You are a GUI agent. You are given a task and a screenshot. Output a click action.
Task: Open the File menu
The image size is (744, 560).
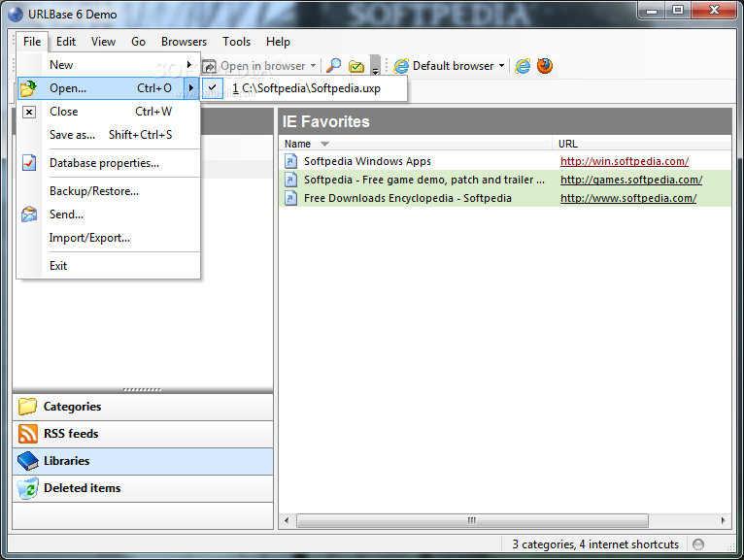32,42
